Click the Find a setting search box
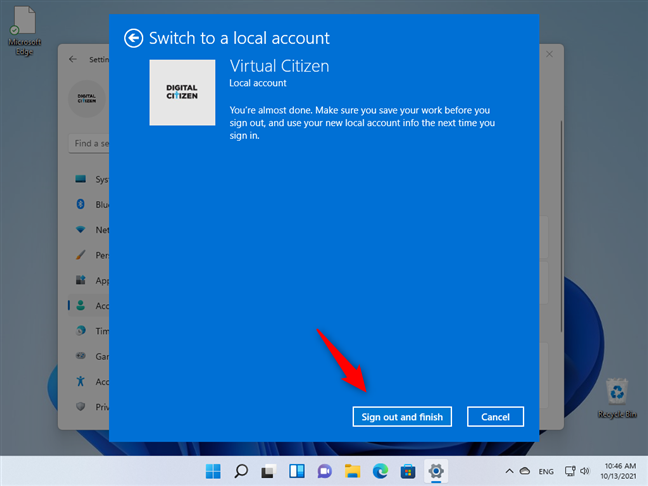648x486 pixels. point(89,143)
